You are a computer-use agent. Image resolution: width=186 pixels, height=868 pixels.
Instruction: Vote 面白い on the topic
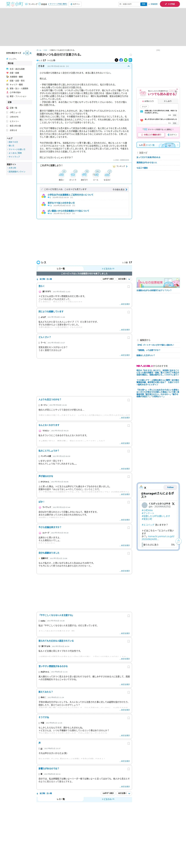(61, 175)
